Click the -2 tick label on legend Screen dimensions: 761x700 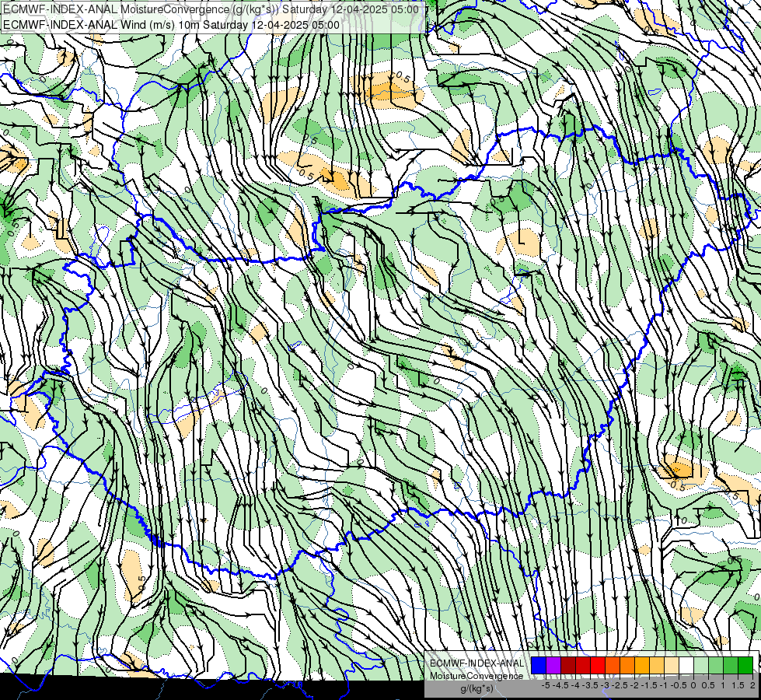click(634, 685)
